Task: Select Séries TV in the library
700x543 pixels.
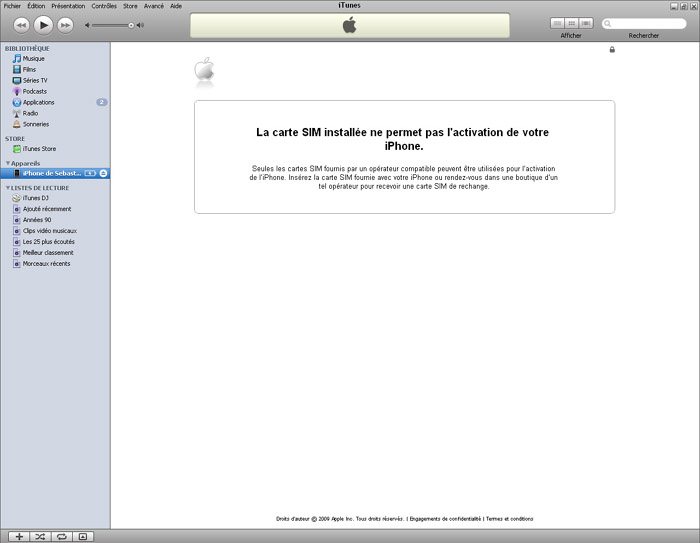Action: coord(55,80)
